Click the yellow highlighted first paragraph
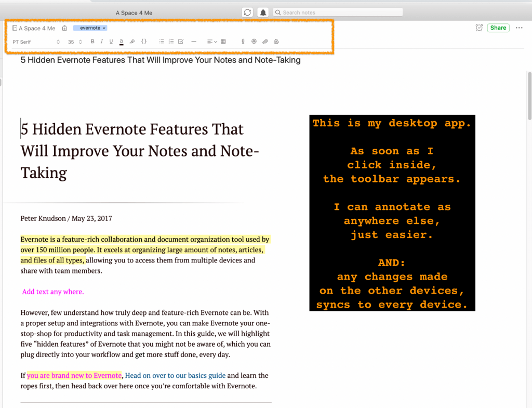The image size is (532, 408). click(145, 250)
